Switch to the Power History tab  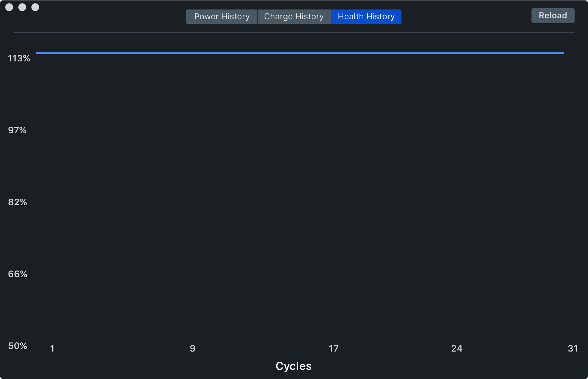[222, 17]
